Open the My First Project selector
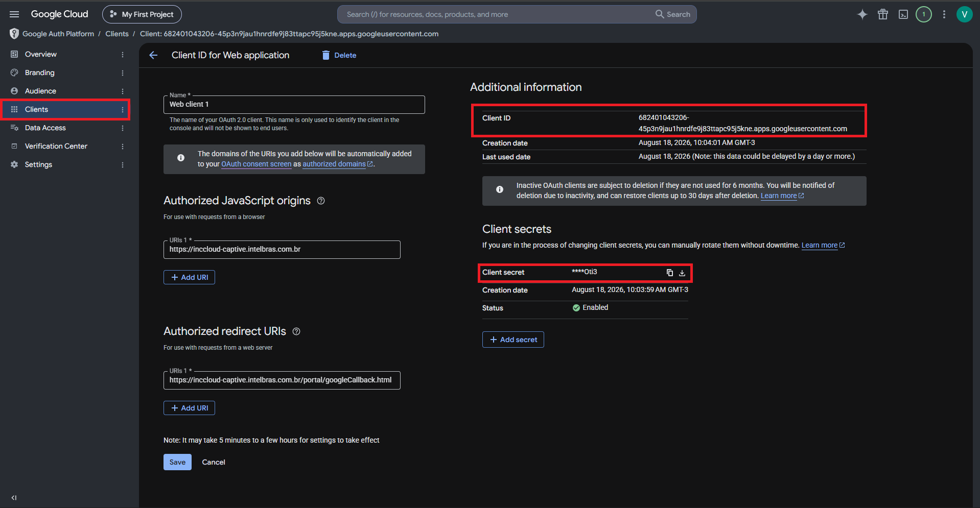 tap(142, 14)
